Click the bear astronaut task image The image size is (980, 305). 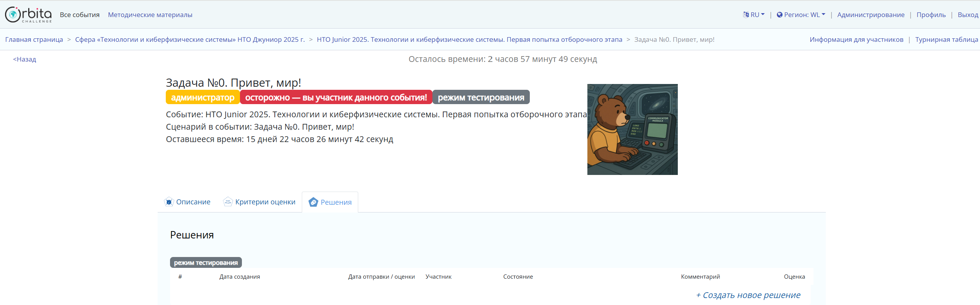pyautogui.click(x=632, y=129)
